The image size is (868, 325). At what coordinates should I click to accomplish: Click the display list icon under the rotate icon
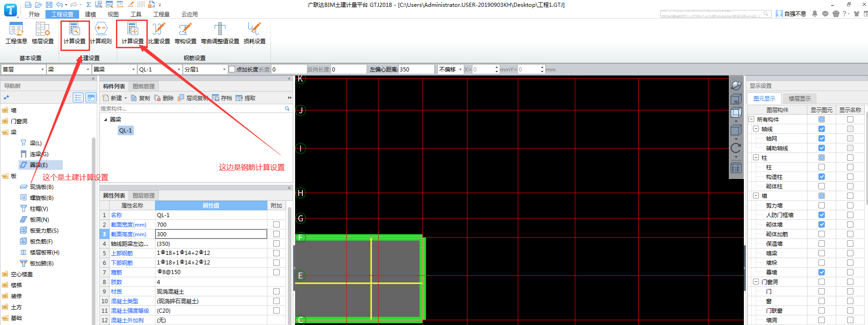click(736, 168)
